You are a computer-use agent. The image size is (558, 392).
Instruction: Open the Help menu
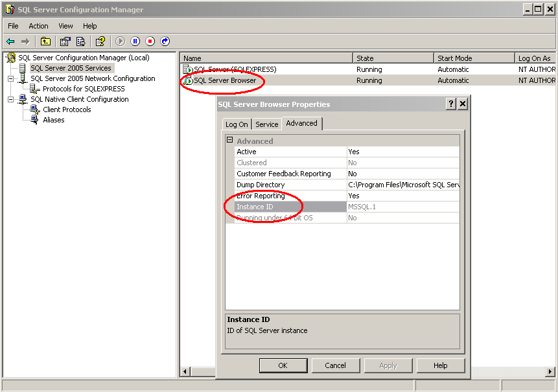[x=89, y=26]
